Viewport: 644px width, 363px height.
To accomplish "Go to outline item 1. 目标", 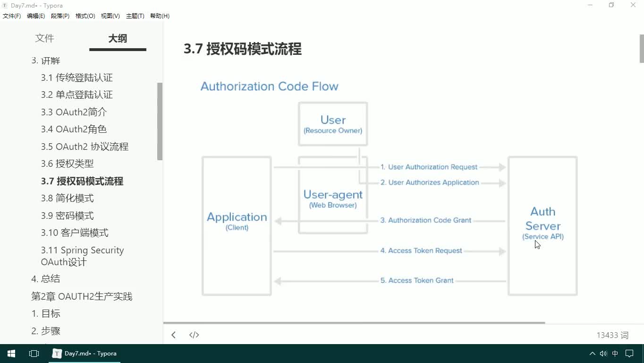I will 46,313.
